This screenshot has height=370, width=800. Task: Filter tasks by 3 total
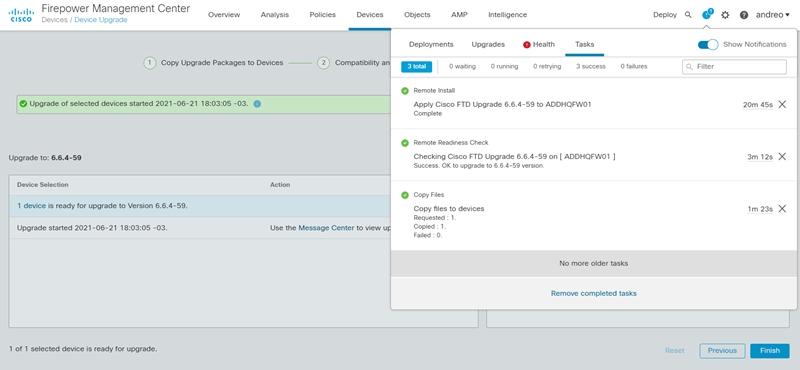tap(416, 66)
